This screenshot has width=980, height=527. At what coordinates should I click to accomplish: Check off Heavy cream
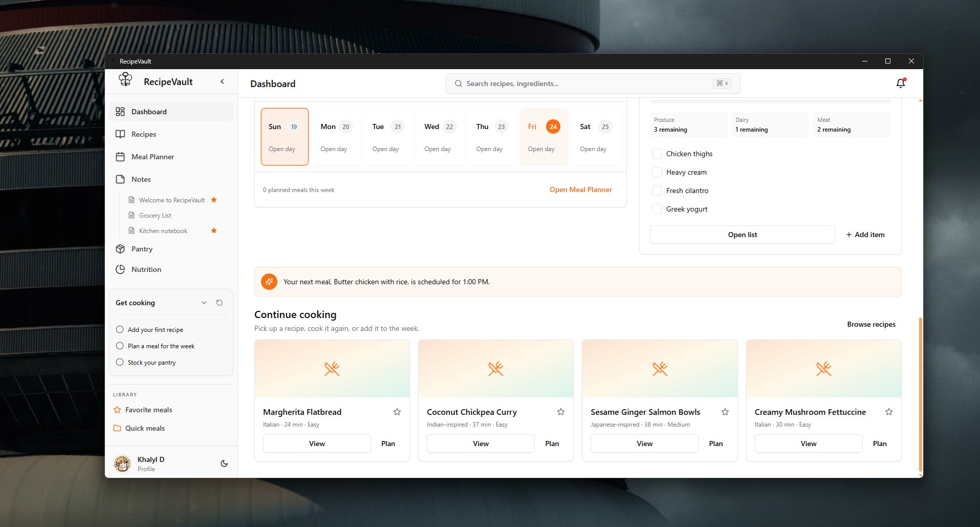(657, 172)
